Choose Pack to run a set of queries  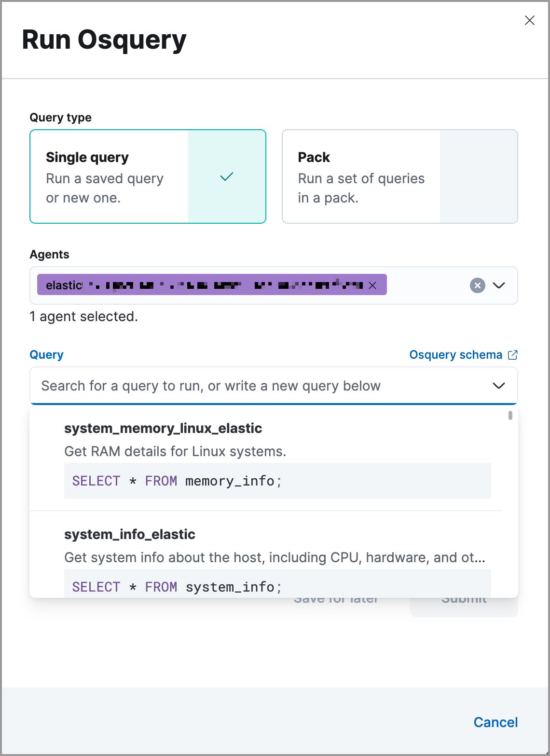click(x=399, y=176)
